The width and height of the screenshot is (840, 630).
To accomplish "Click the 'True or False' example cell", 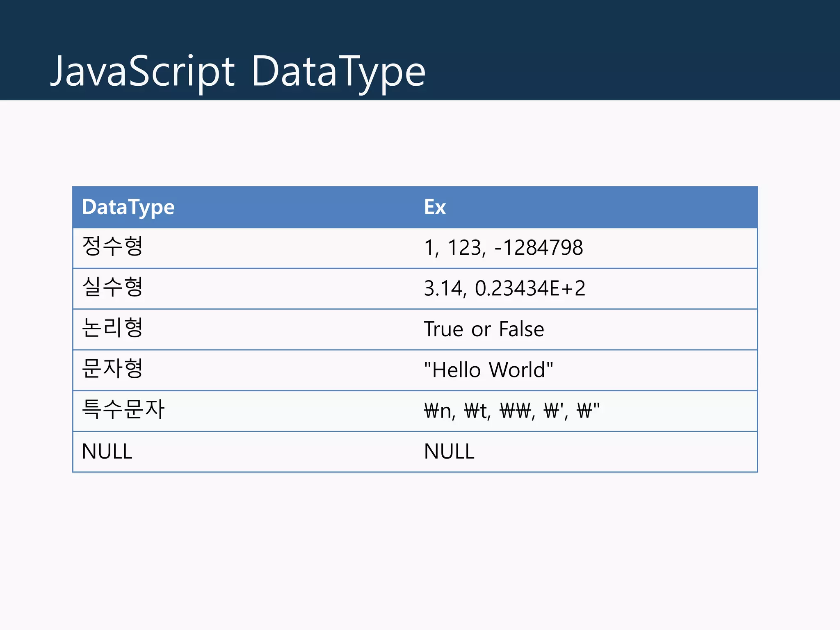I will point(586,329).
